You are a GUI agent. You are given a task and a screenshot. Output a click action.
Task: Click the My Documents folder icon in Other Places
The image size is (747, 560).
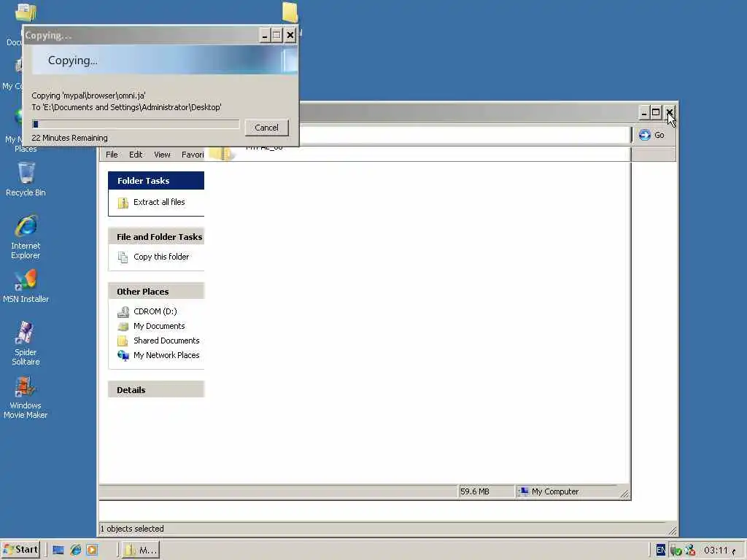123,326
